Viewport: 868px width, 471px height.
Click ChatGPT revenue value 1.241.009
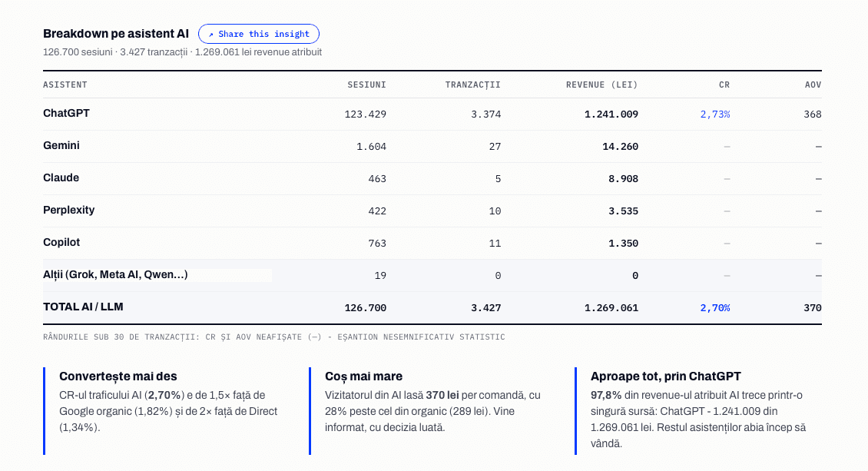(x=611, y=114)
